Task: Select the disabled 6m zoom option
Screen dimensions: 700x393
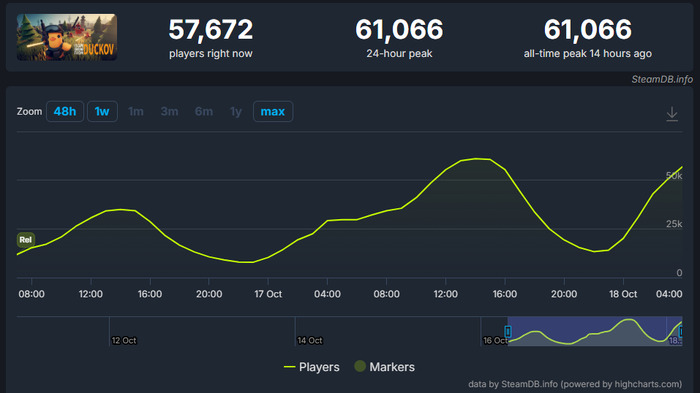Action: [x=204, y=111]
